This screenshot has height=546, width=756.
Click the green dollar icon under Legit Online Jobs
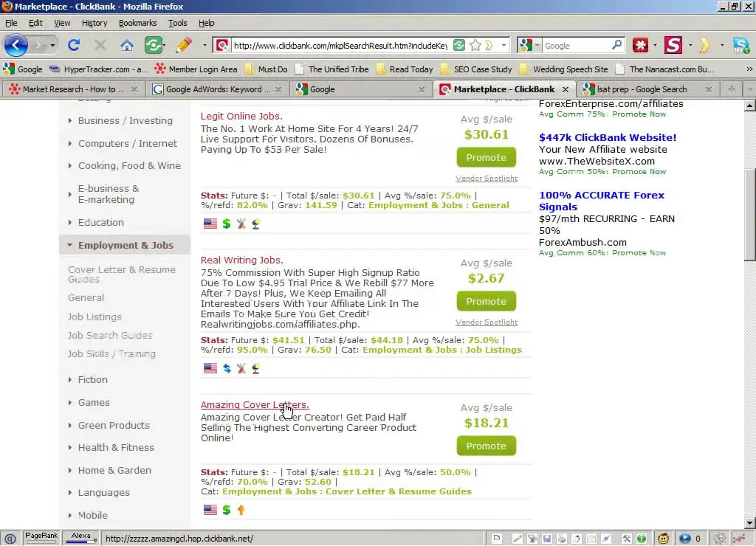pos(227,224)
